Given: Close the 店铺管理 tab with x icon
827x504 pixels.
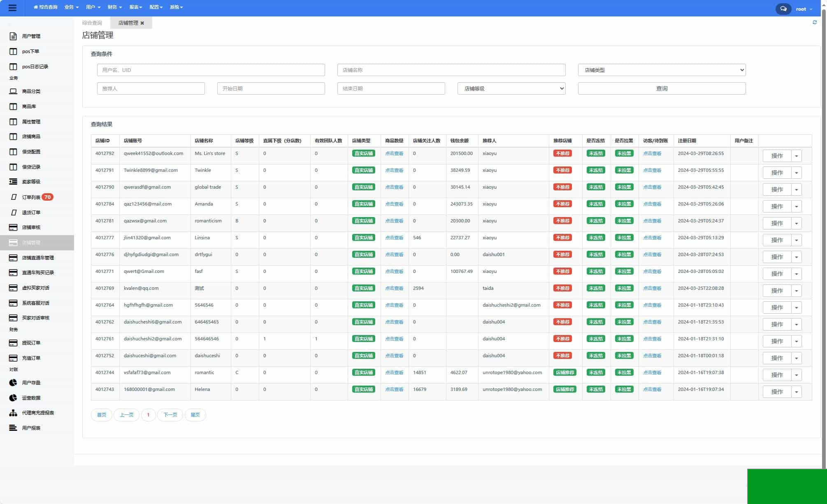Looking at the screenshot, I should click(142, 23).
